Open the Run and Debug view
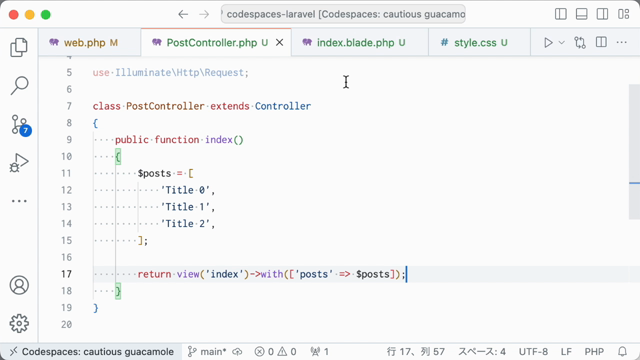The height and width of the screenshot is (360, 640). click(x=19, y=163)
